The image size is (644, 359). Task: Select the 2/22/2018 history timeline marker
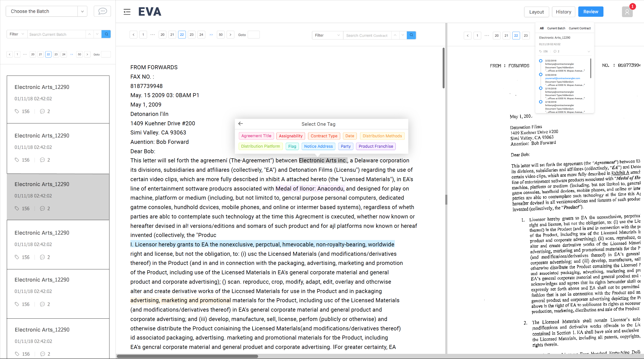(540, 61)
